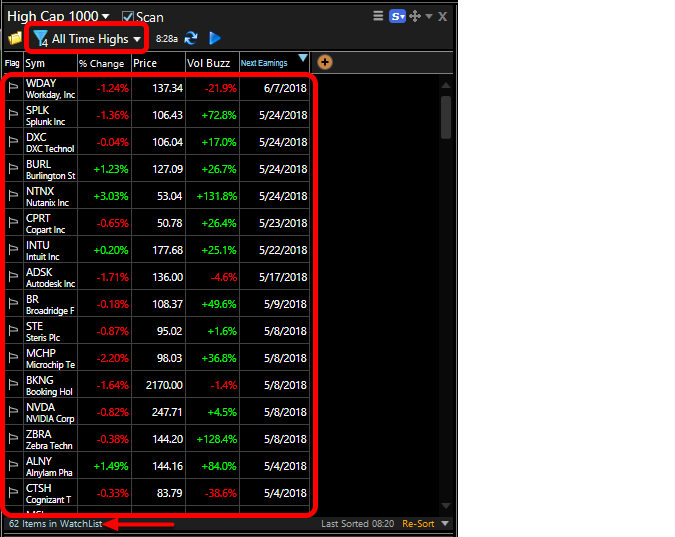Flag the ALNY row
Screen dimensions: 675x537
13,466
